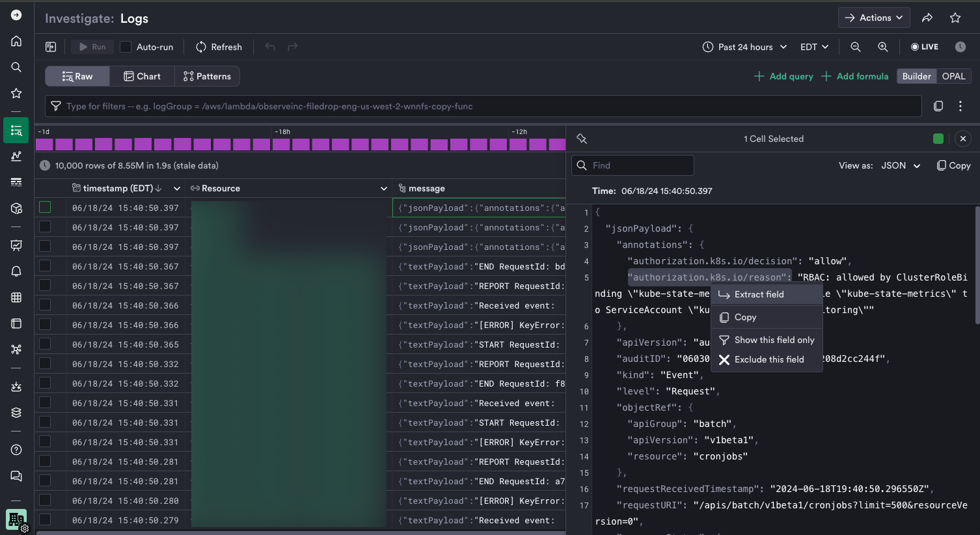Screen dimensions: 980x535
Task: Select Show this field only
Action: coord(767,340)
